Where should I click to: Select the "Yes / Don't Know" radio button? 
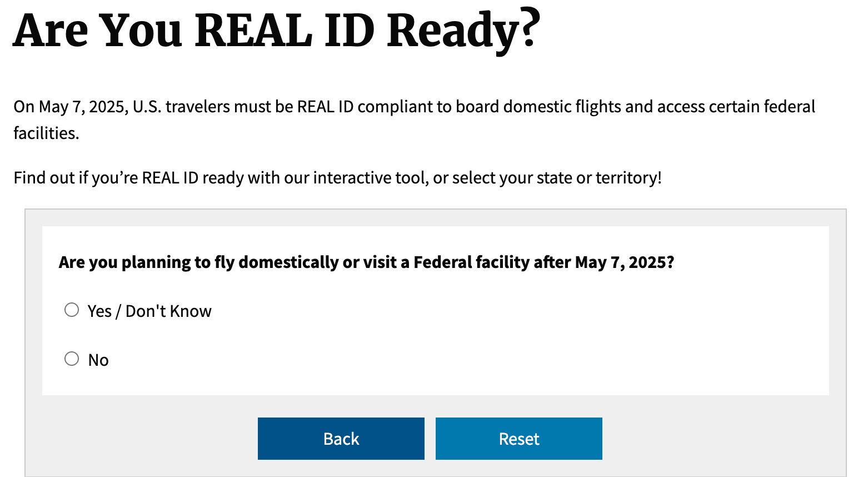point(72,310)
